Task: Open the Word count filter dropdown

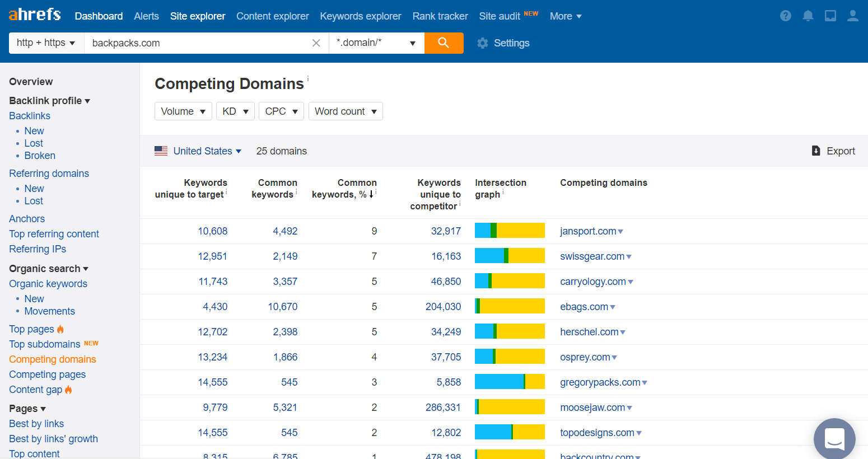Action: 346,111
